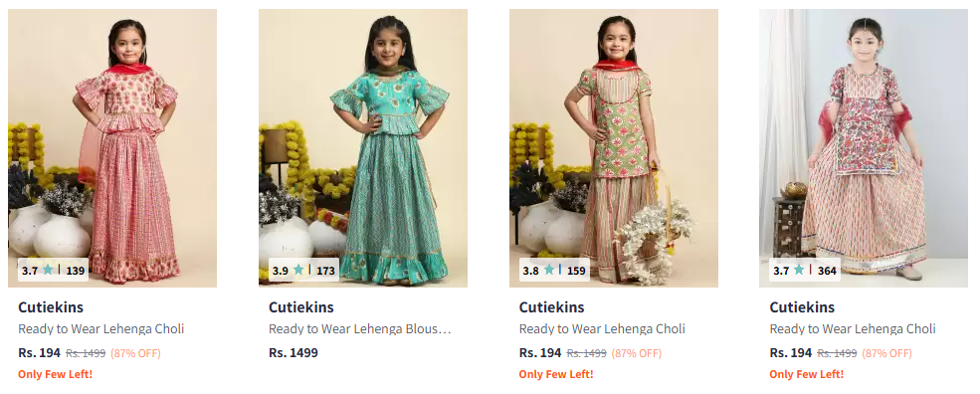This screenshot has height=394, width=980.
Task: Click the Cutiekins brand name under the teal lehenga
Action: [x=301, y=307]
